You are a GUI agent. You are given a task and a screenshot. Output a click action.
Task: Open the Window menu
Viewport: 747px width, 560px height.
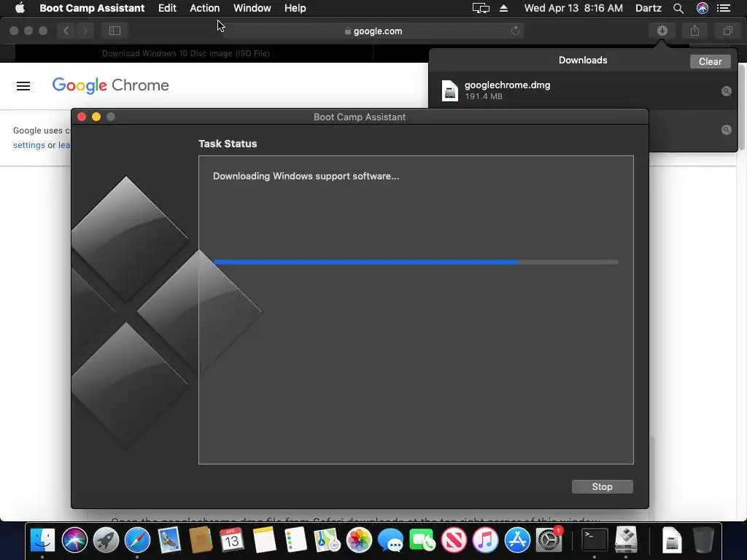[x=252, y=8]
